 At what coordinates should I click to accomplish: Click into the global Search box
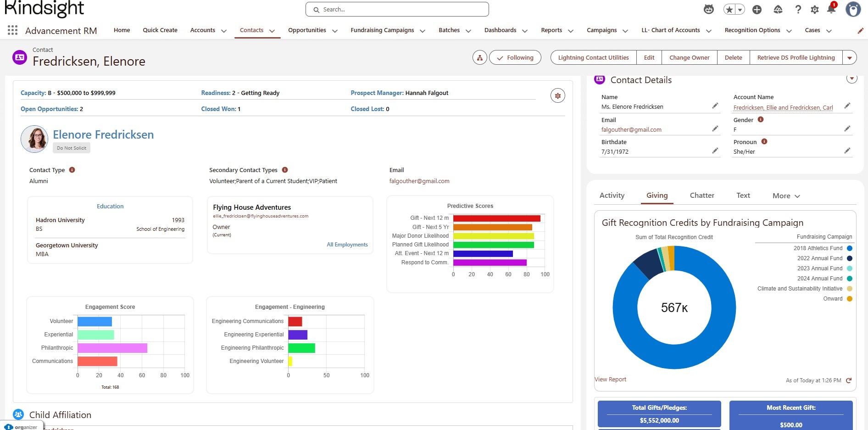tap(397, 9)
